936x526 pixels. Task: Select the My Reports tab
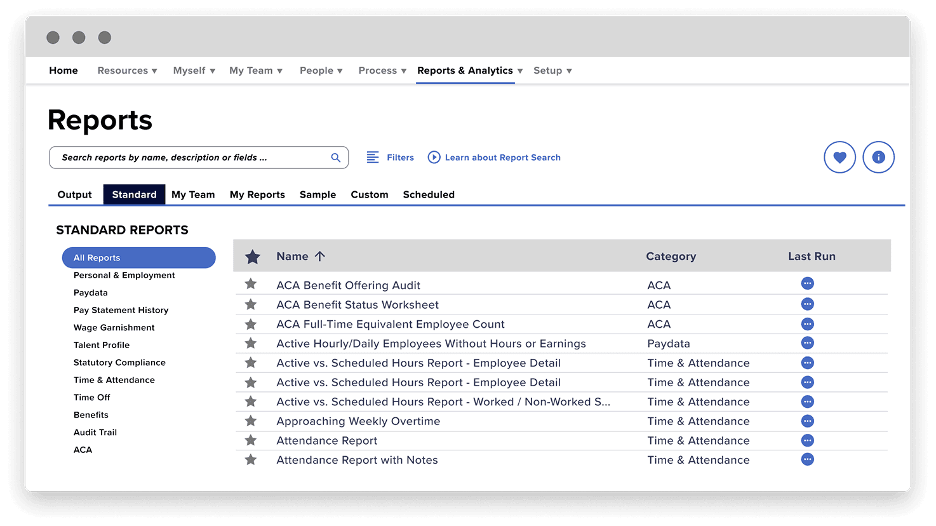257,195
